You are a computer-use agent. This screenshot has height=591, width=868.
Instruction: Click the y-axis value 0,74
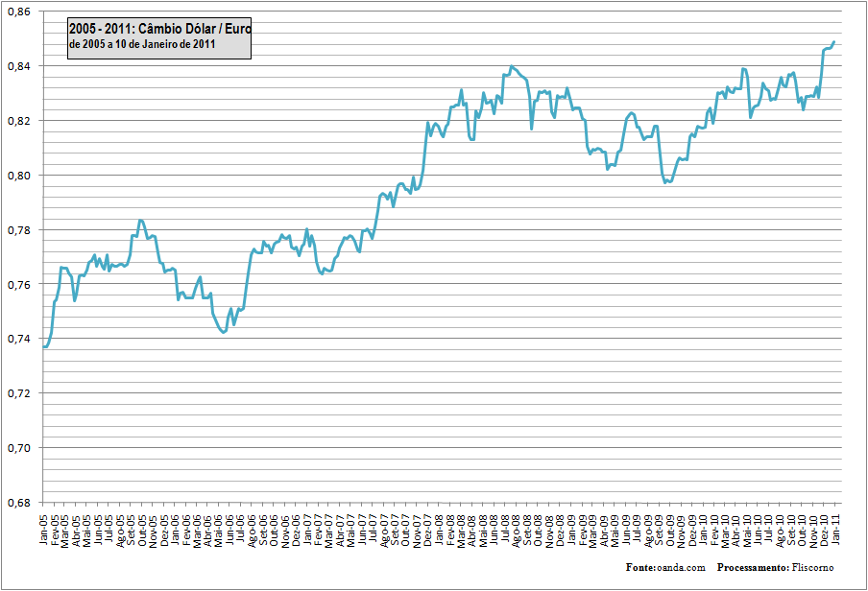click(x=19, y=339)
